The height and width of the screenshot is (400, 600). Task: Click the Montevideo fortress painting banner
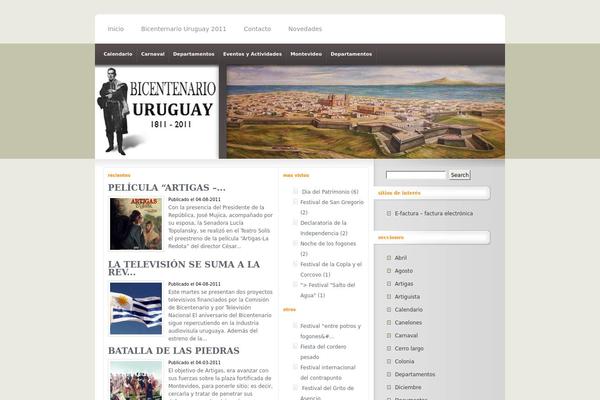coord(365,112)
